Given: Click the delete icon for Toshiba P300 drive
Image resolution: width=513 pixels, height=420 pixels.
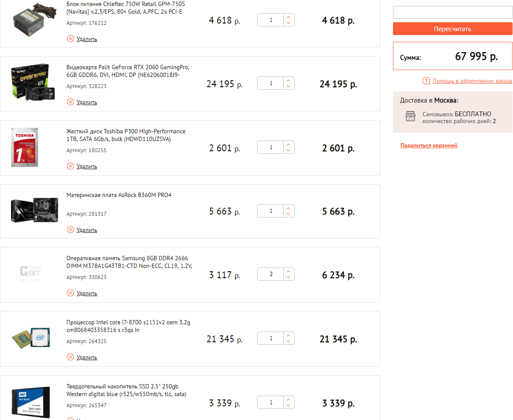Looking at the screenshot, I should click(x=70, y=166).
